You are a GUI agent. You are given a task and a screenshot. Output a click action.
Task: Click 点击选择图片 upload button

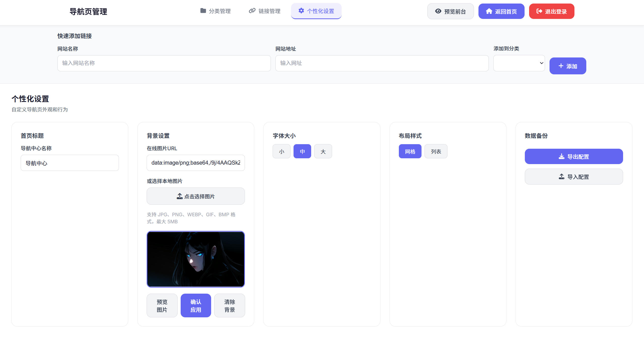tap(196, 196)
